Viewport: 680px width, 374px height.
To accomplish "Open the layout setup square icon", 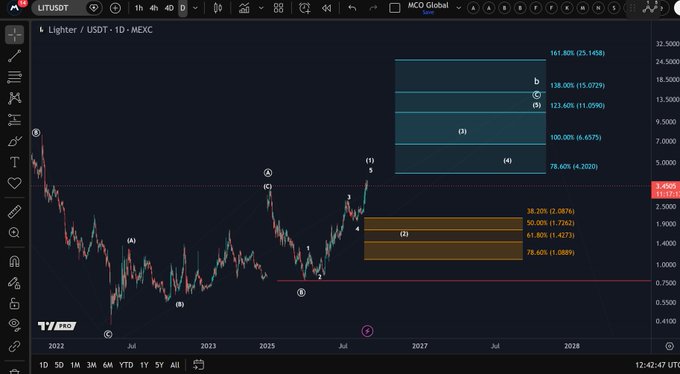I will pos(395,8).
